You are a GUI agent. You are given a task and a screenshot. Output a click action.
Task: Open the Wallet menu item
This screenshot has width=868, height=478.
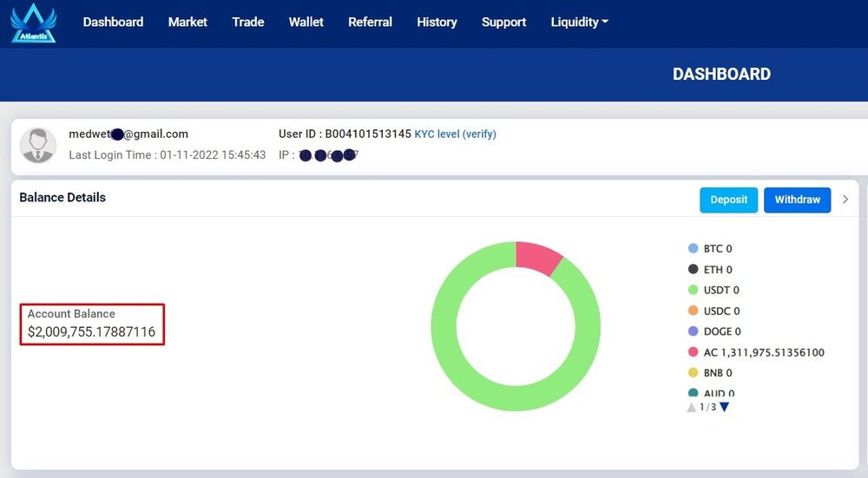(306, 23)
